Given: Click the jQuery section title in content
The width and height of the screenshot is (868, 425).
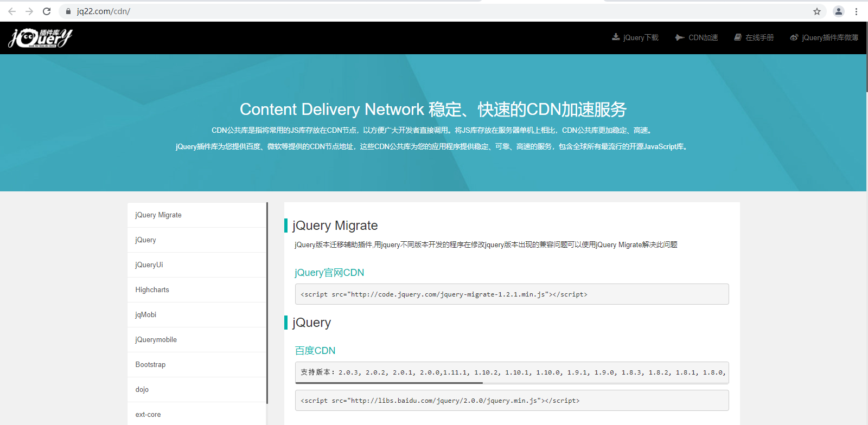Looking at the screenshot, I should click(311, 323).
